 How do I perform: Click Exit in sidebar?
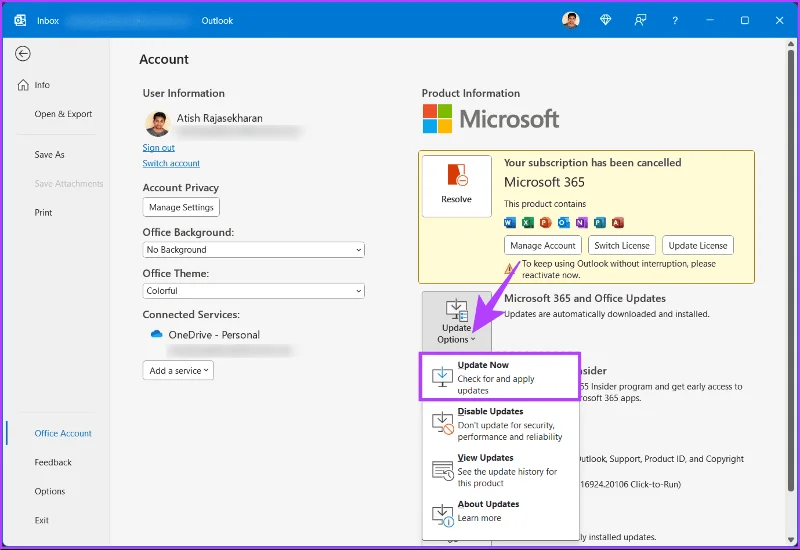(42, 520)
